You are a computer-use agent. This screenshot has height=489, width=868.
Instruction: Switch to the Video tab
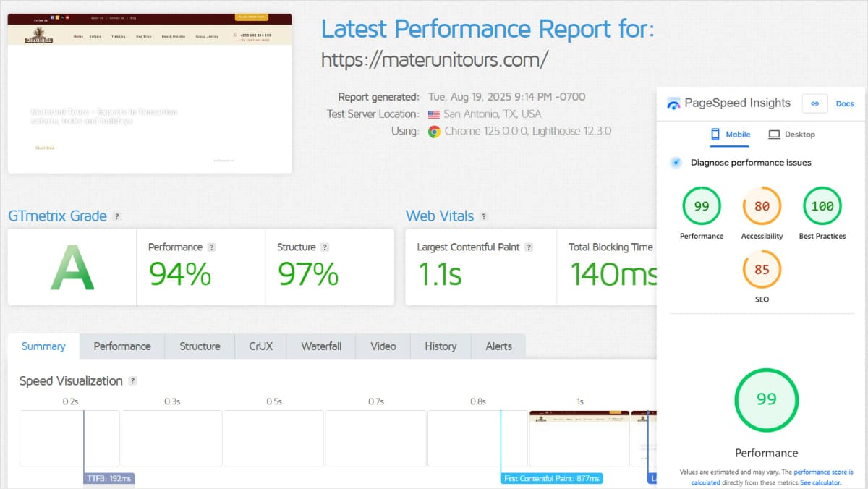pyautogui.click(x=383, y=346)
